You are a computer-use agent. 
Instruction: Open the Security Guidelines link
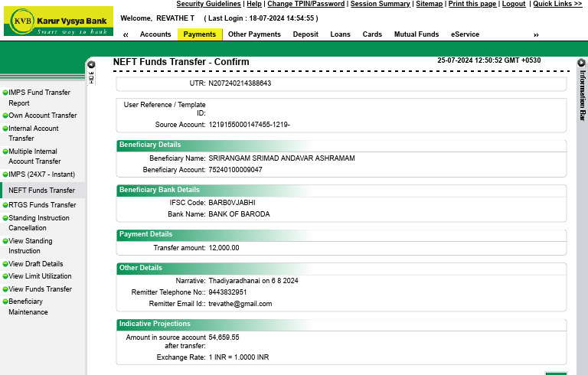(x=208, y=4)
